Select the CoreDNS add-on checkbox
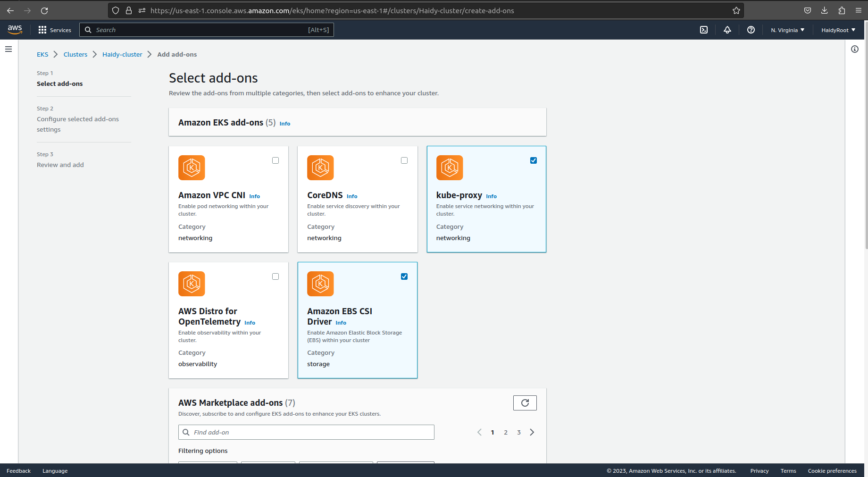The image size is (868, 477). 404,160
